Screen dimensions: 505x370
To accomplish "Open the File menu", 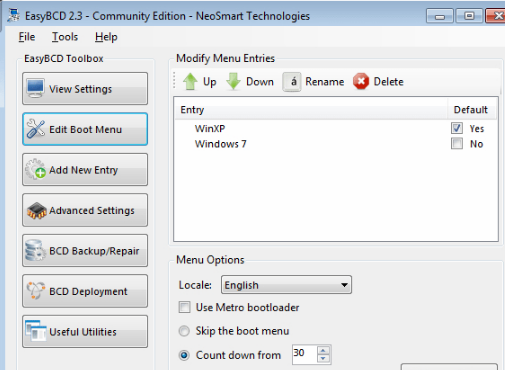I will [27, 37].
